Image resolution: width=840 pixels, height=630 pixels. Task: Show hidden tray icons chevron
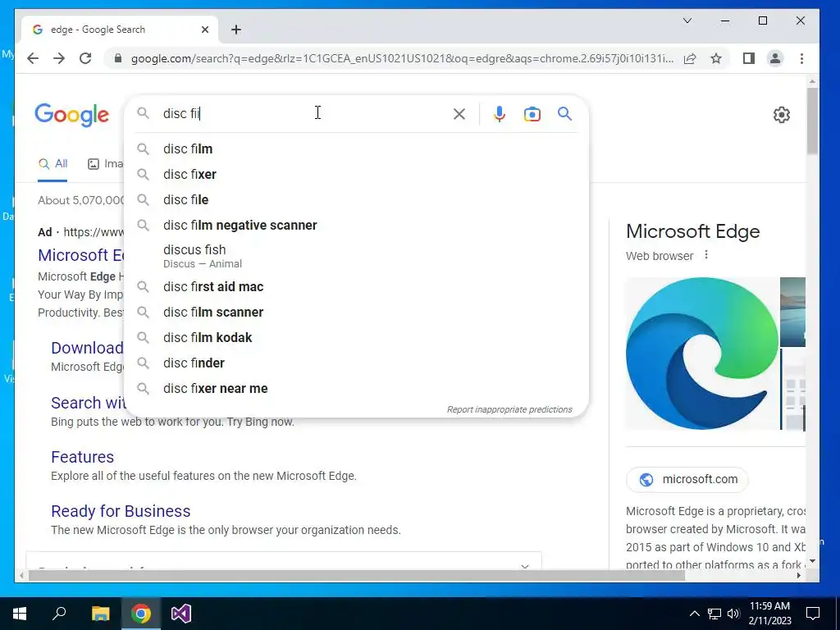point(694,614)
